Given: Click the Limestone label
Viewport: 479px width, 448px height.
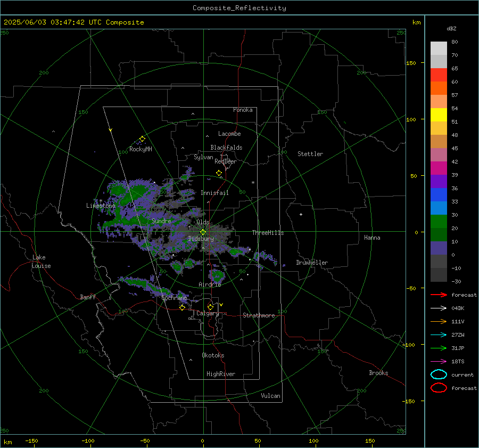Looking at the screenshot, I should [x=101, y=206].
